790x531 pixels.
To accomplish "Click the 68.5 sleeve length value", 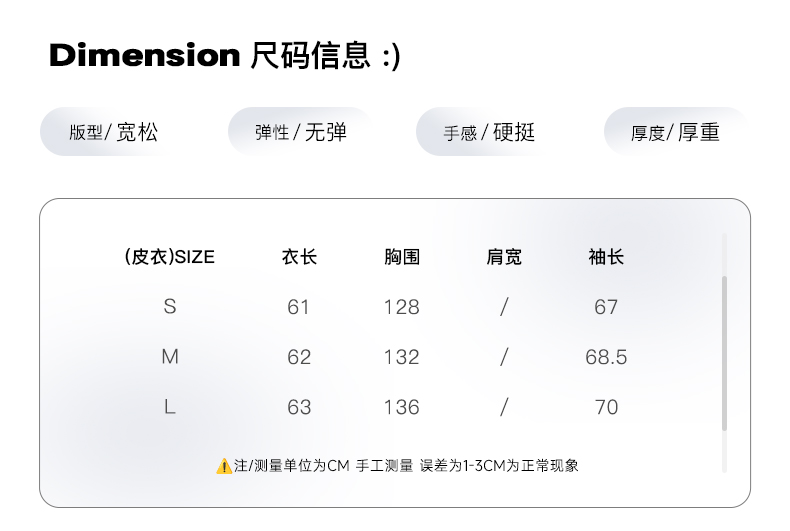I will point(606,357).
